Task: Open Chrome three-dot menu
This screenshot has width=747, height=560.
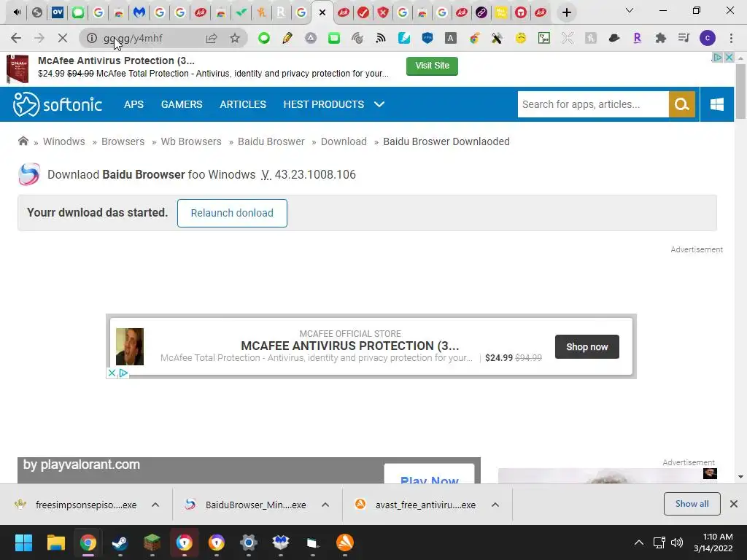Action: click(x=731, y=38)
